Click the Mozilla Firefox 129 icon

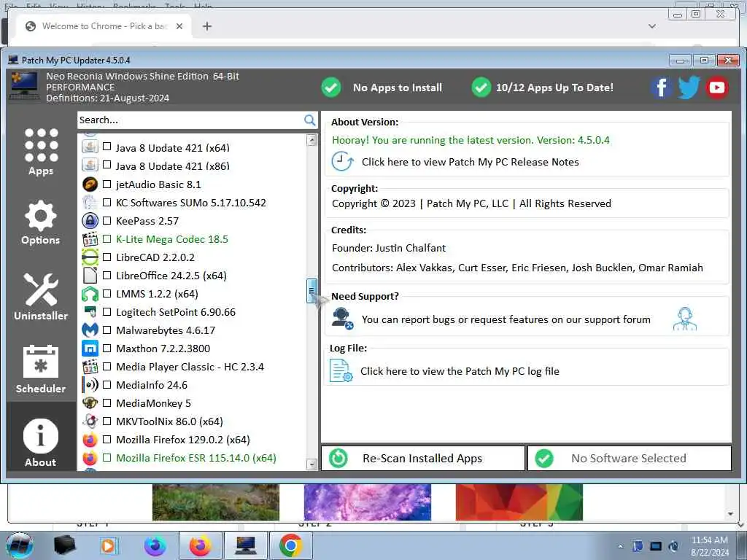[90, 440]
